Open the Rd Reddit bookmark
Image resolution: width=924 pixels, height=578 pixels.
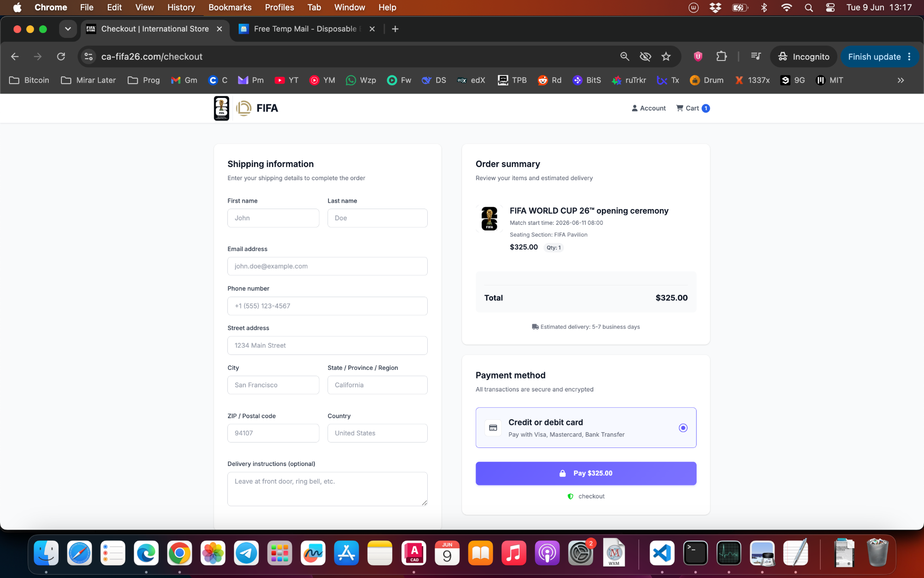[x=550, y=80]
